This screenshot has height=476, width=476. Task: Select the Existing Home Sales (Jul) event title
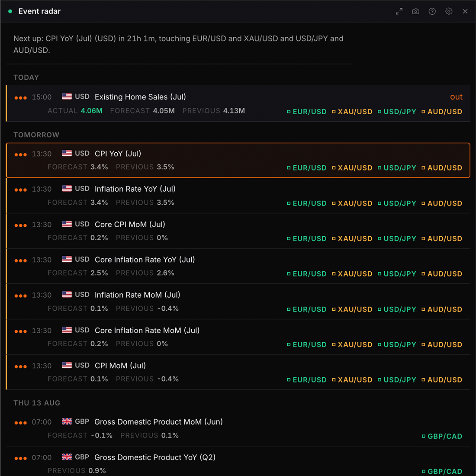click(140, 97)
